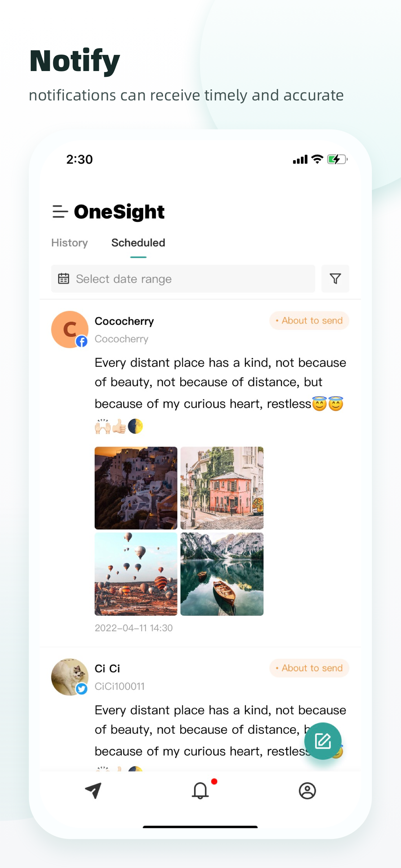
Task: Select the Scheduled tab
Action: click(x=138, y=243)
